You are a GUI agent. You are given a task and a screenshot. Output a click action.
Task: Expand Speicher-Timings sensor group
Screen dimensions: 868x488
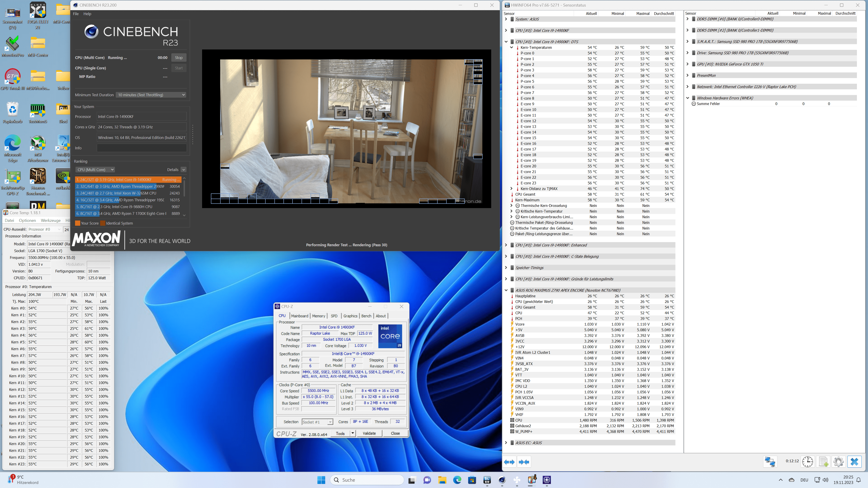[506, 268]
